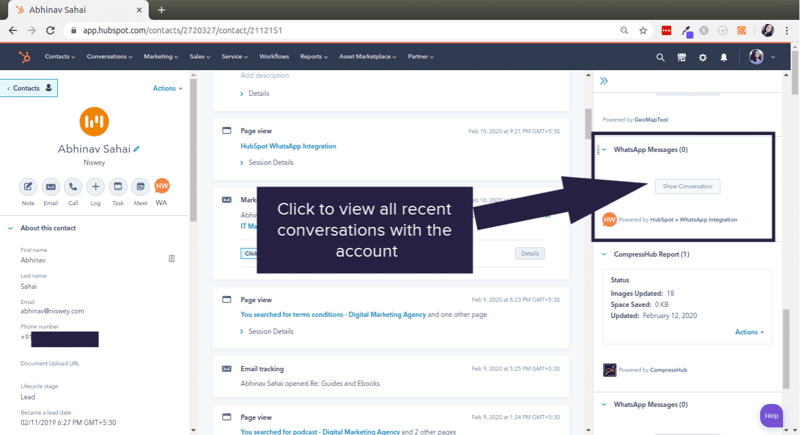Reload the page in browser

(50, 31)
